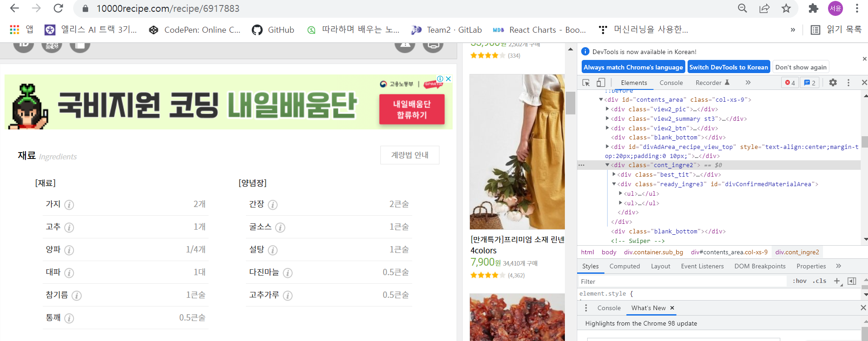Toggle the computed styles sidebar
The image size is (868, 341).
click(x=852, y=281)
